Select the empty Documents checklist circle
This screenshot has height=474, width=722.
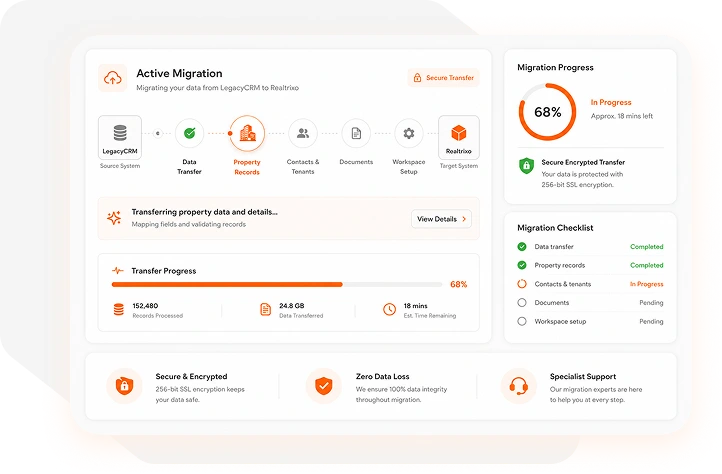point(522,303)
